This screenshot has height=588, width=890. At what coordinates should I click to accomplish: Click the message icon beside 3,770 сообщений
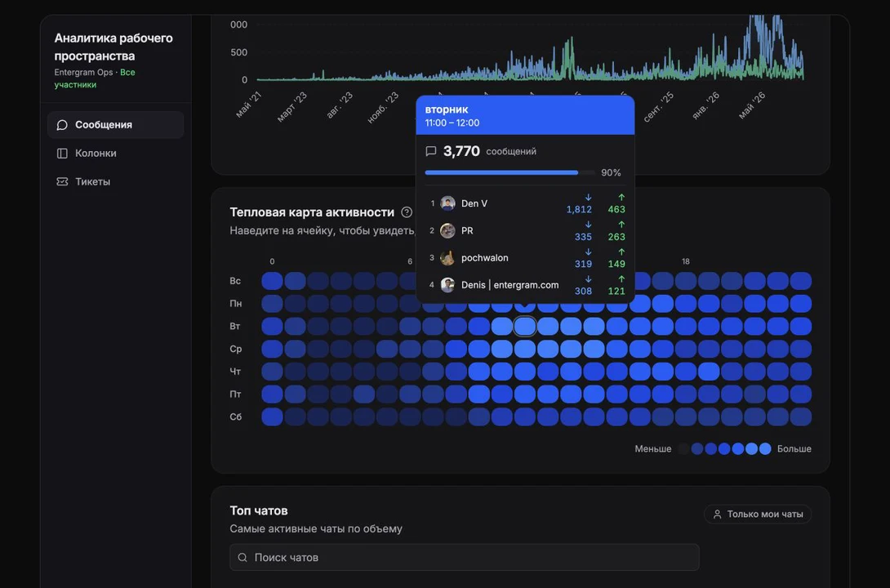click(431, 151)
